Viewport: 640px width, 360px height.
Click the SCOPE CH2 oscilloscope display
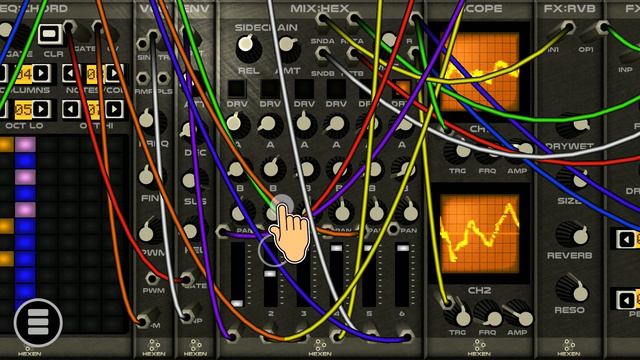point(480,233)
